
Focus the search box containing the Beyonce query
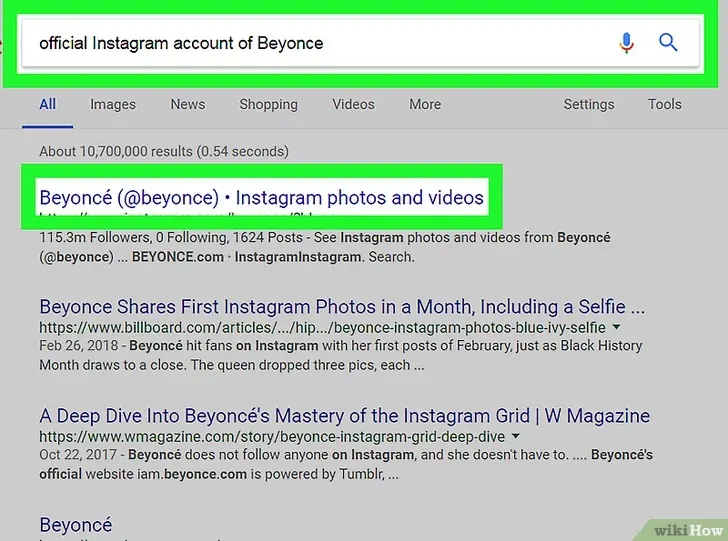click(x=310, y=43)
